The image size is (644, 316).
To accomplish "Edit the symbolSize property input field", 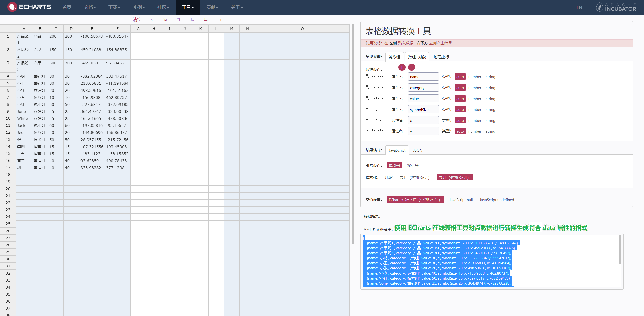I will [x=423, y=109].
